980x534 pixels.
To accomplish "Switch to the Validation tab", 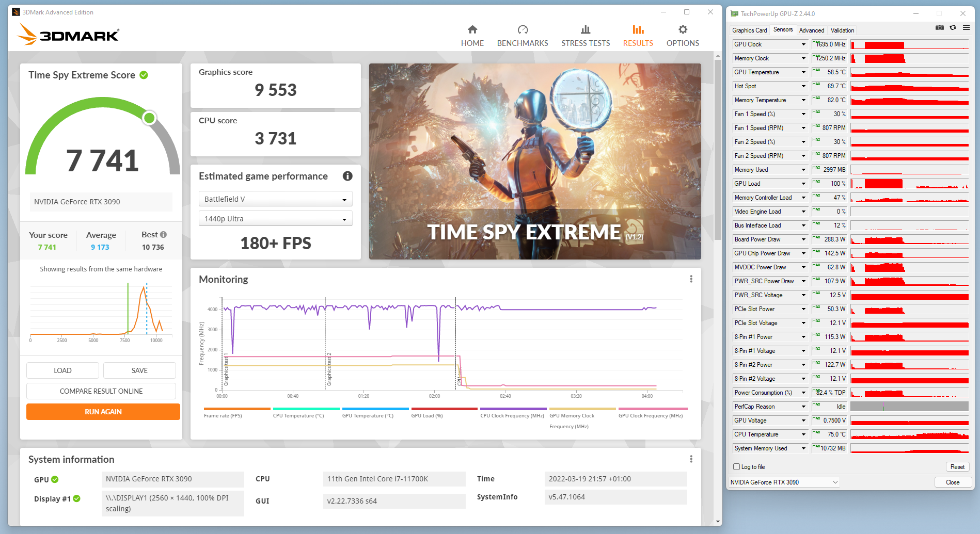I will pos(842,30).
